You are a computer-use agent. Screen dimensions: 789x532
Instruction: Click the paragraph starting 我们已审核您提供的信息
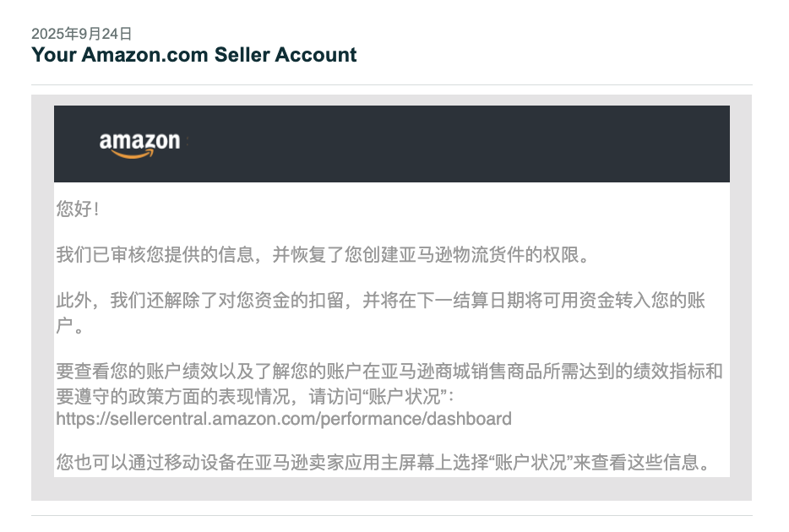323,254
